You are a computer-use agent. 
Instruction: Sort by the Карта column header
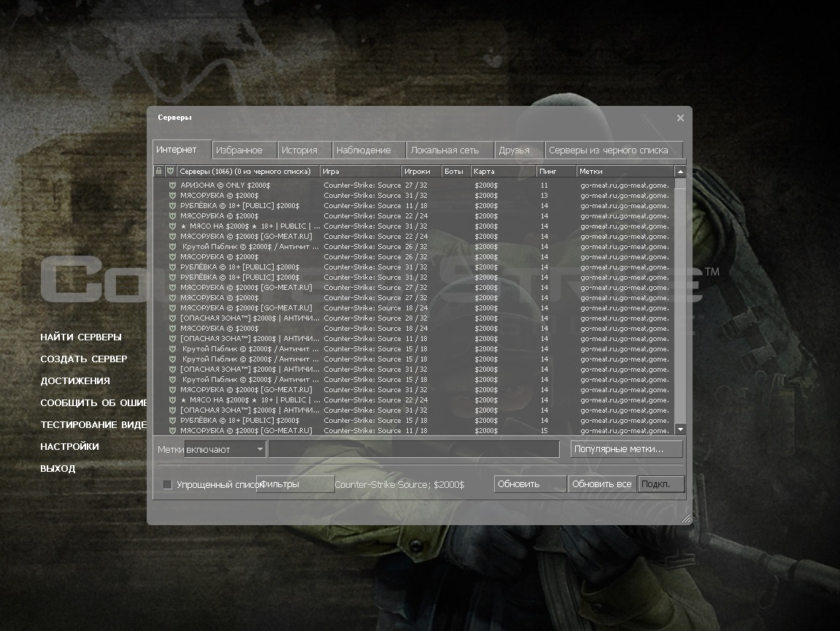click(503, 171)
